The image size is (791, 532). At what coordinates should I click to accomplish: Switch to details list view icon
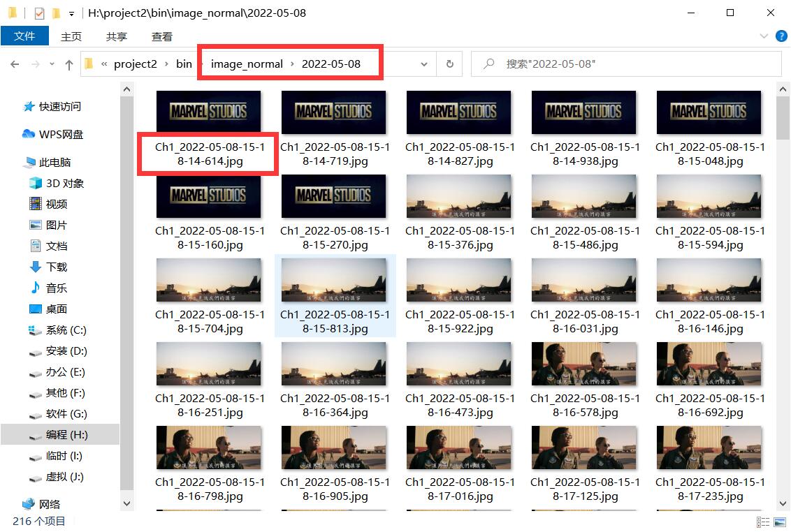[763, 522]
